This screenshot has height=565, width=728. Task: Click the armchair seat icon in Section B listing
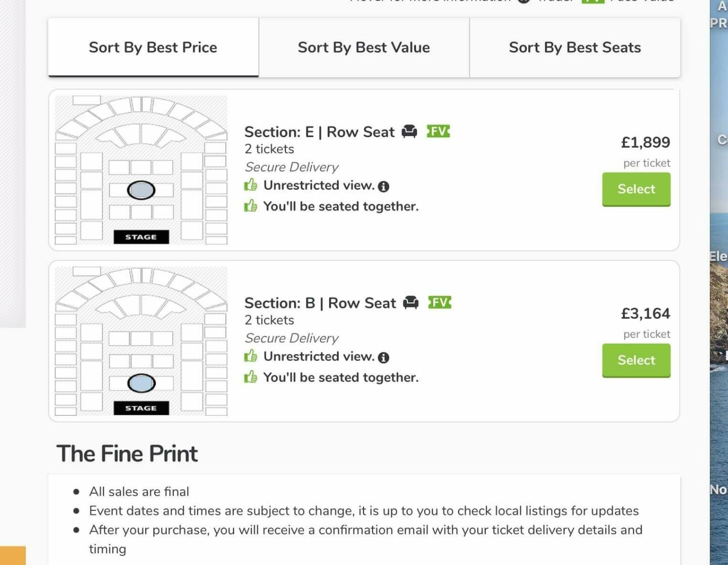[411, 302]
